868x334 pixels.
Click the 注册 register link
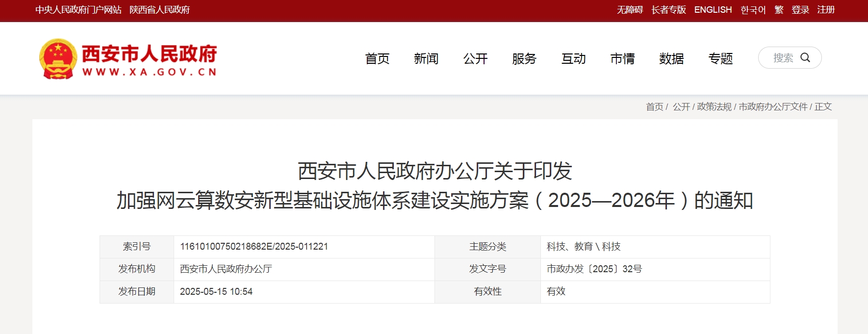(x=826, y=10)
